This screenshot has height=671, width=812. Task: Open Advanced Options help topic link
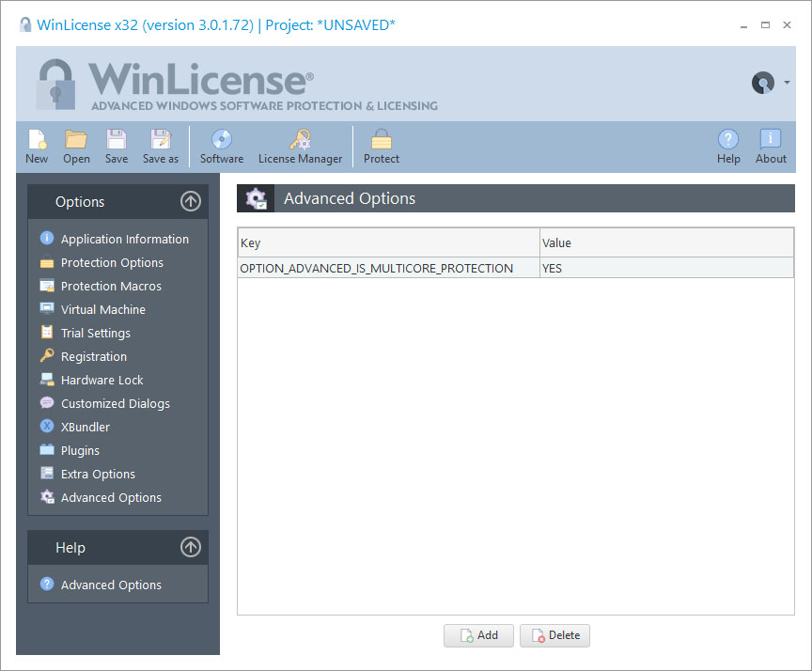pos(111,585)
